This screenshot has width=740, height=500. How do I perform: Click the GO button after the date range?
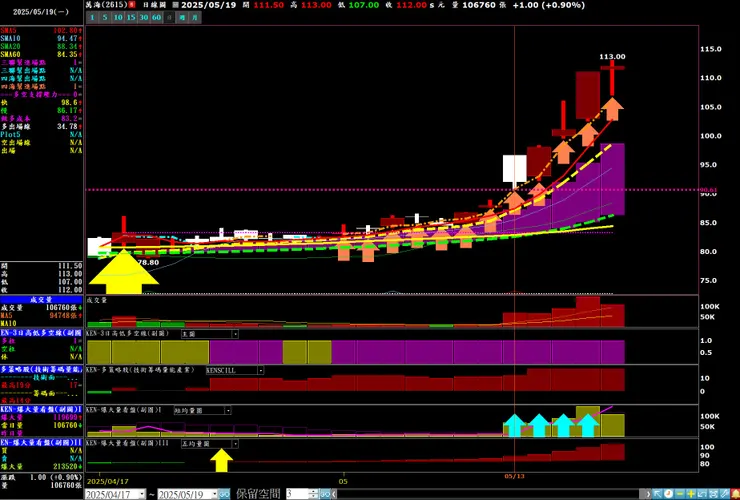click(x=224, y=494)
